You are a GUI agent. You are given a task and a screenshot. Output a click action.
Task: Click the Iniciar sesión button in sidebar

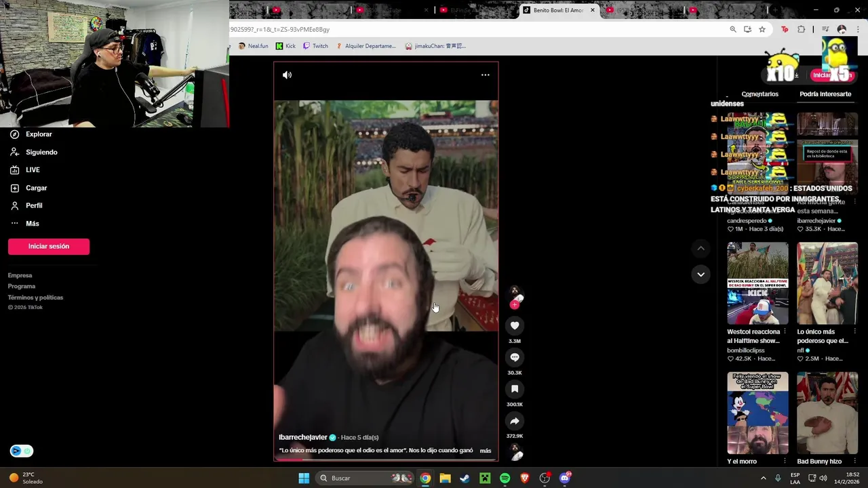[49, 247]
